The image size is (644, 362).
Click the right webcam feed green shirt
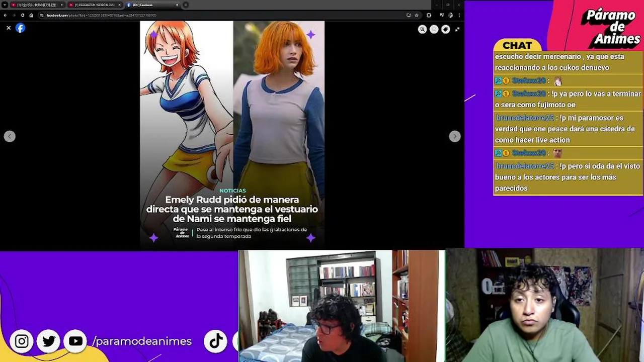[545, 305]
